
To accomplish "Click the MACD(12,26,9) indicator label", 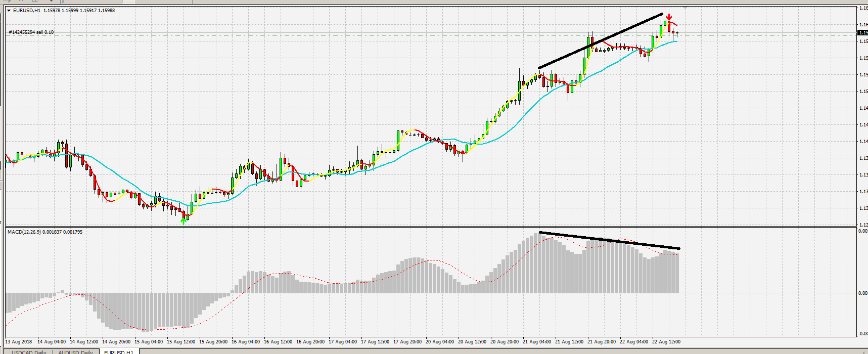I will click(x=45, y=232).
